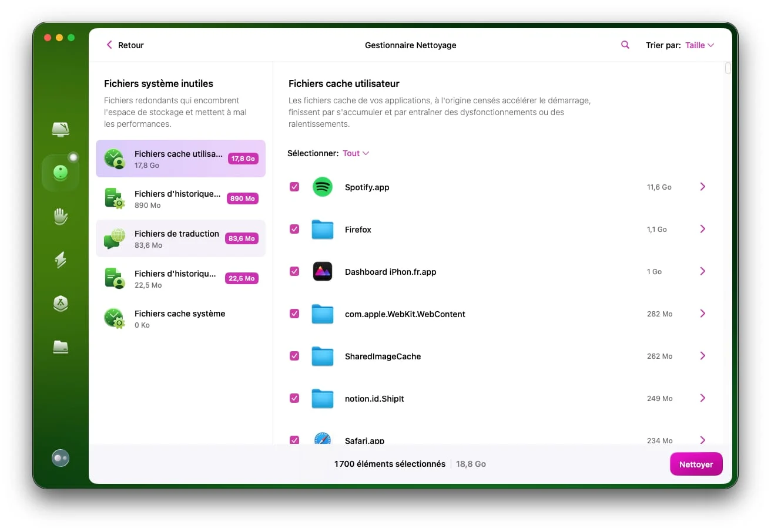Screen dimensions: 771x532
Task: Click the Fichiers de traduction globe icon
Action: point(115,238)
